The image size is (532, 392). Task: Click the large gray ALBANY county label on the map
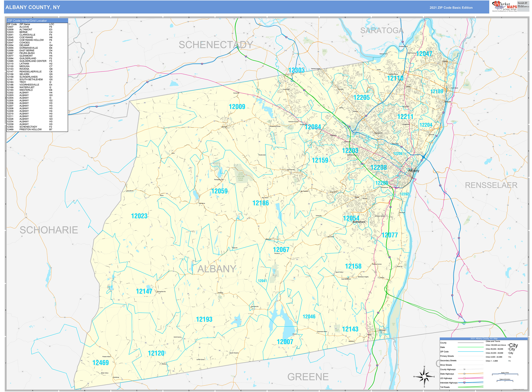tap(217, 269)
